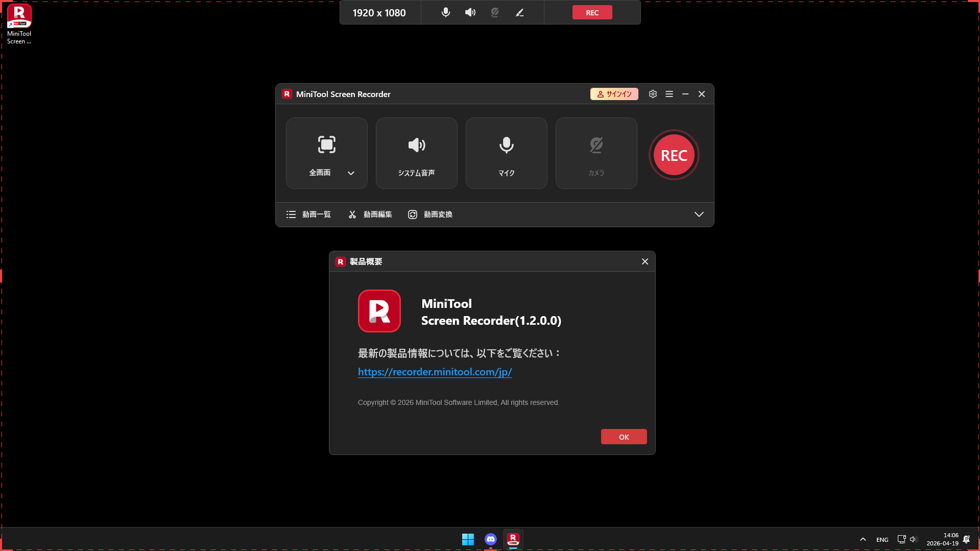The height and width of the screenshot is (551, 980).
Task: Open the recorder.minitool.com link
Action: click(x=435, y=372)
